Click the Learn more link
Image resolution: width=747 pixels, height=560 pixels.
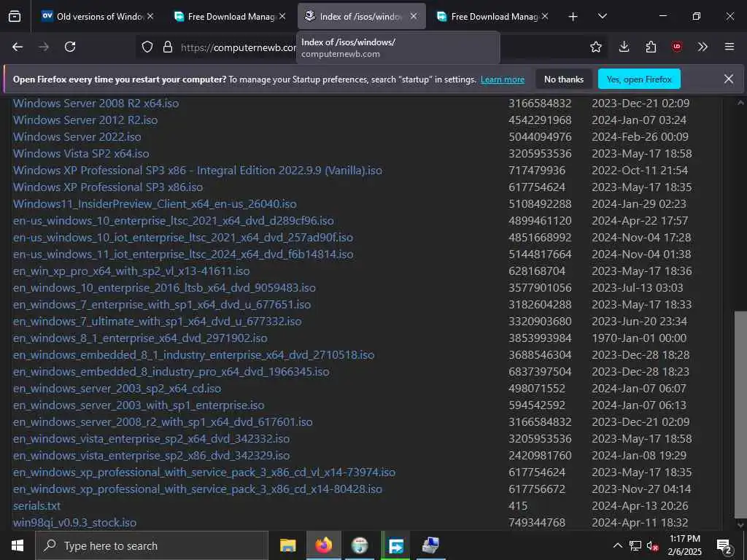[x=502, y=79]
